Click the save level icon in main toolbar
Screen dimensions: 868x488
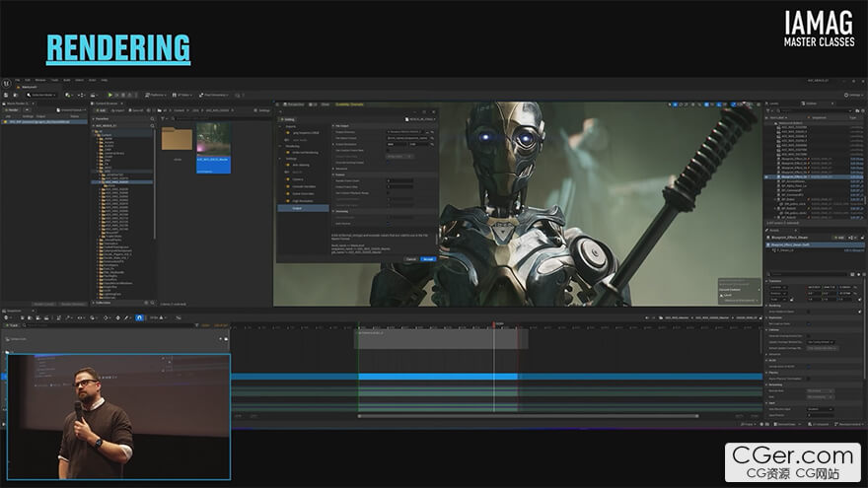coord(6,96)
